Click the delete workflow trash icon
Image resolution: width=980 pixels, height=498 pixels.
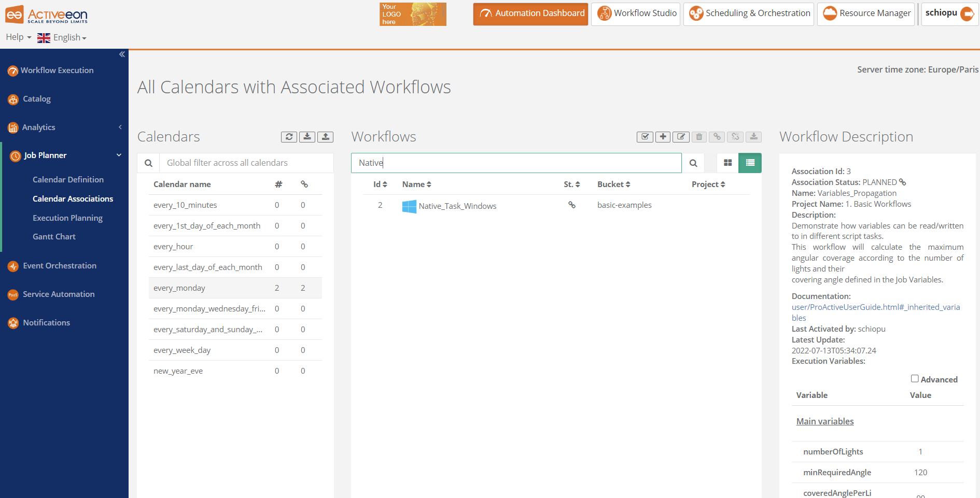point(699,137)
